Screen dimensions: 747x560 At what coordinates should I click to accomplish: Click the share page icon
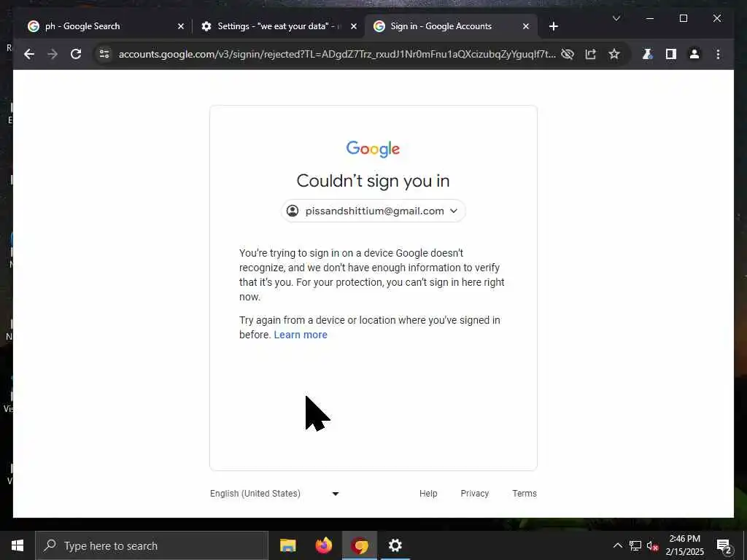(591, 54)
